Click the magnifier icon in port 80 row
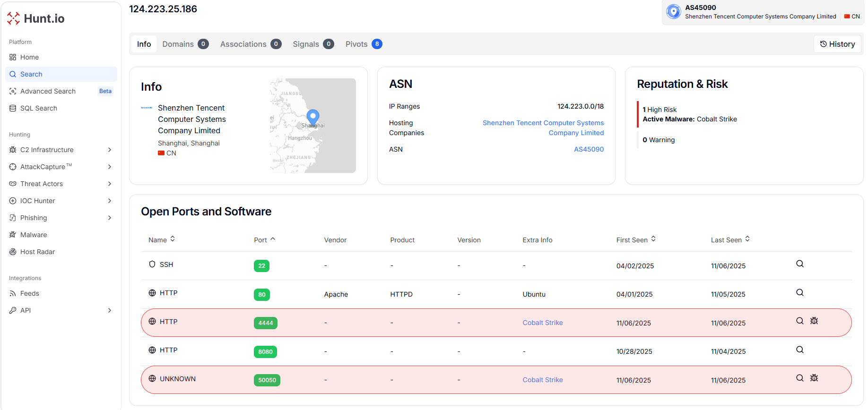This screenshot has width=868, height=410. [800, 292]
